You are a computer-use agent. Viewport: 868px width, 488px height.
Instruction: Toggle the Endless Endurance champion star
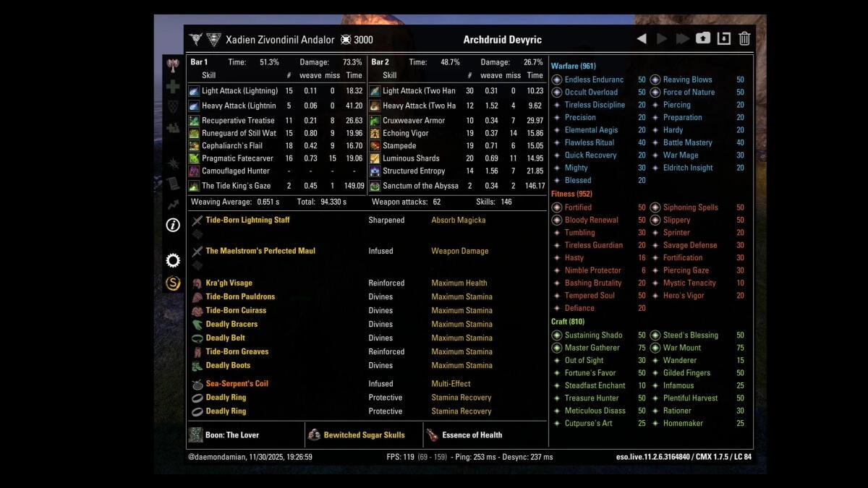(x=557, y=80)
